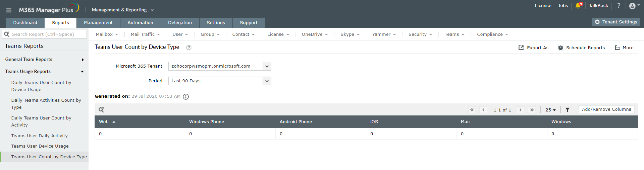Sort by the Android Phone column header
Image resolution: width=644 pixels, height=170 pixels.
(x=296, y=122)
